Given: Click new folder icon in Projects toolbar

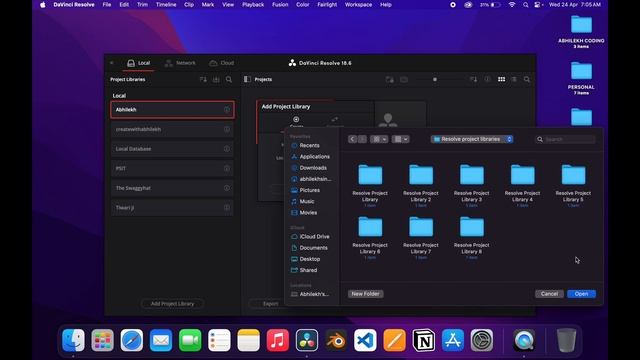Looking at the screenshot, I should pyautogui.click(x=404, y=79).
